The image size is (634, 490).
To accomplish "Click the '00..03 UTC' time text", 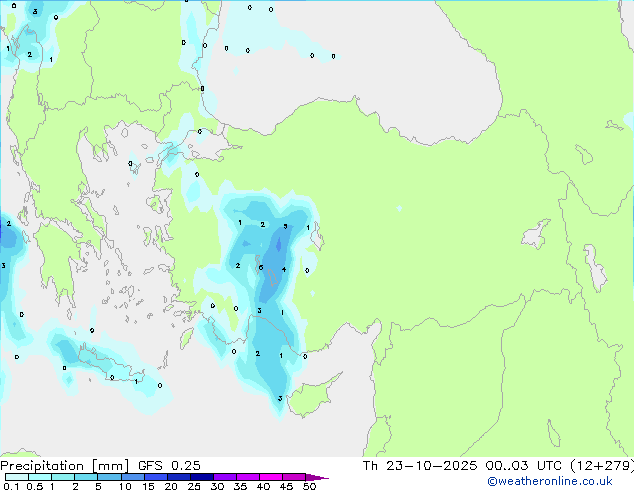I will (523, 466).
